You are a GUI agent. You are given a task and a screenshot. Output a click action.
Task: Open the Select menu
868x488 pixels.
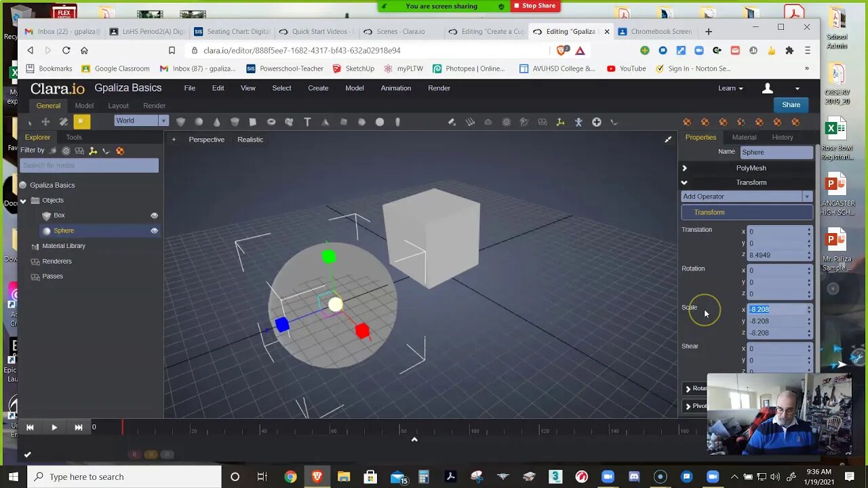tap(281, 88)
